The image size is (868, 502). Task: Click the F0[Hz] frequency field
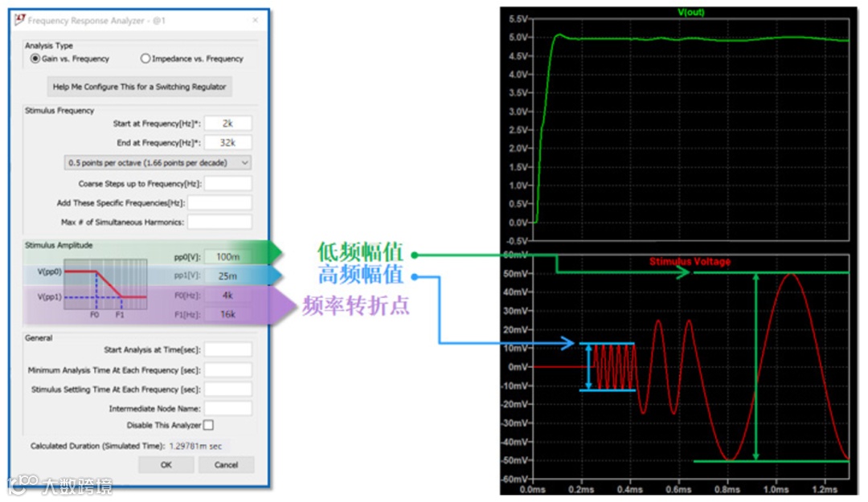click(228, 296)
